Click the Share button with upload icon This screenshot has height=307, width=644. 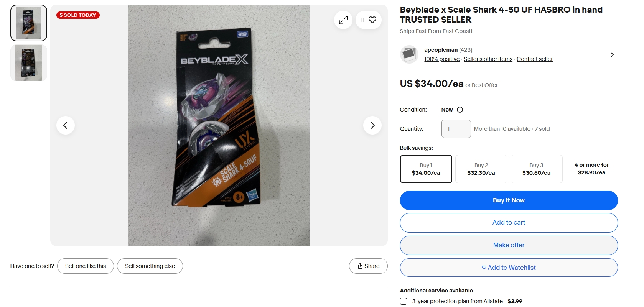point(368,266)
